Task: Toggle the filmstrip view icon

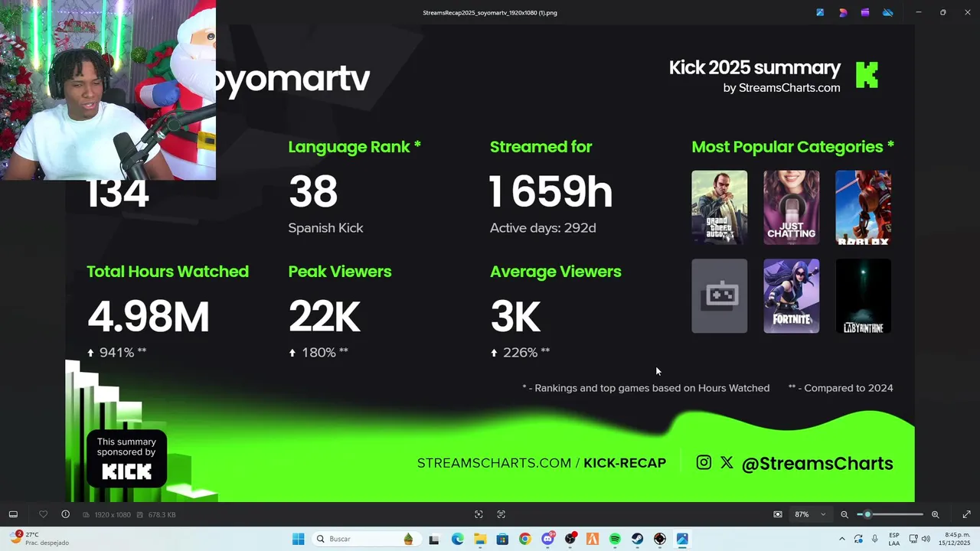Action: (x=13, y=514)
